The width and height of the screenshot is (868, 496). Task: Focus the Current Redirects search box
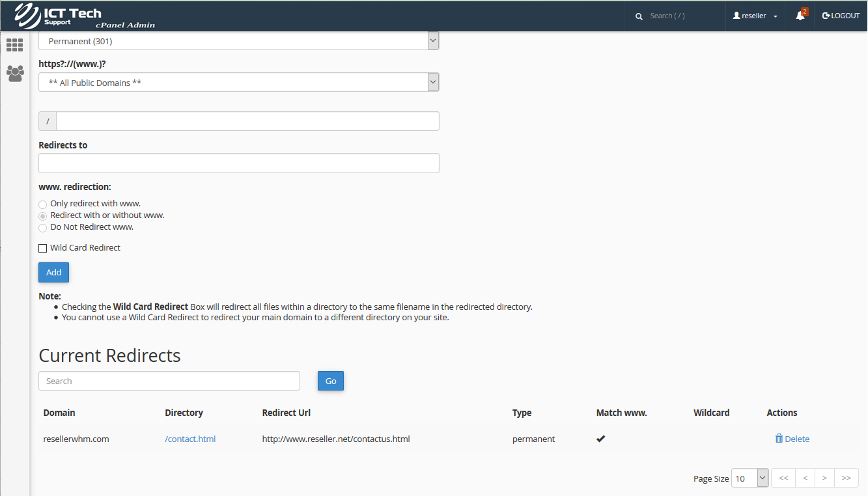pos(169,381)
